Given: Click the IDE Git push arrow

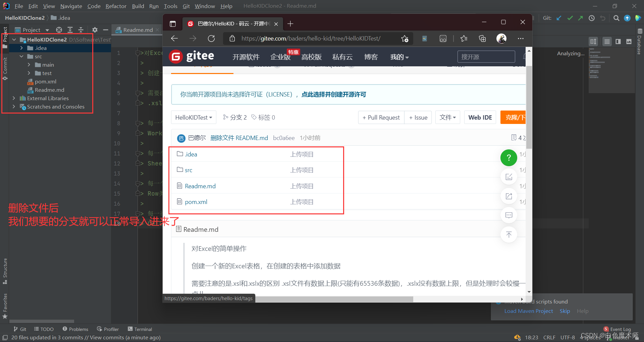Looking at the screenshot, I should (581, 18).
